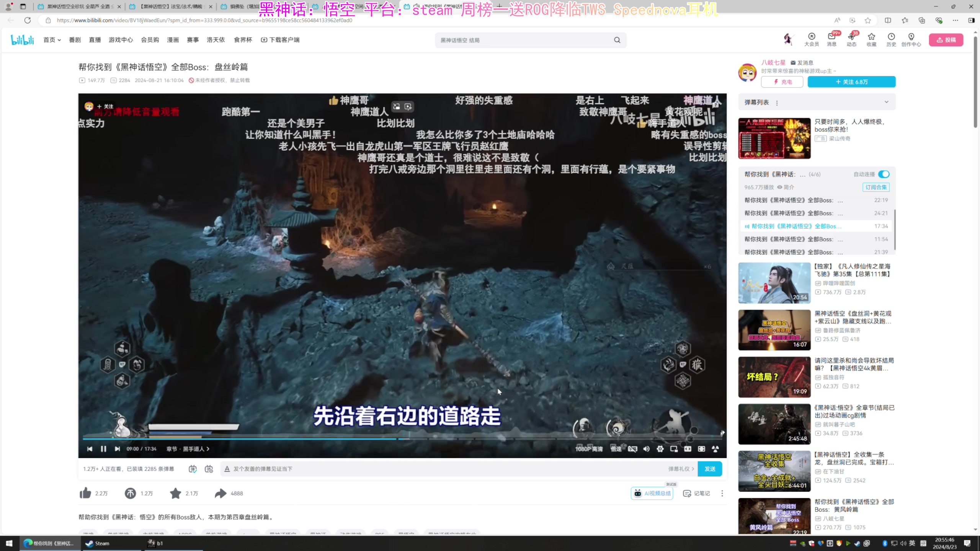Mute the player volume
Screen dimensions: 980x551
click(x=646, y=449)
